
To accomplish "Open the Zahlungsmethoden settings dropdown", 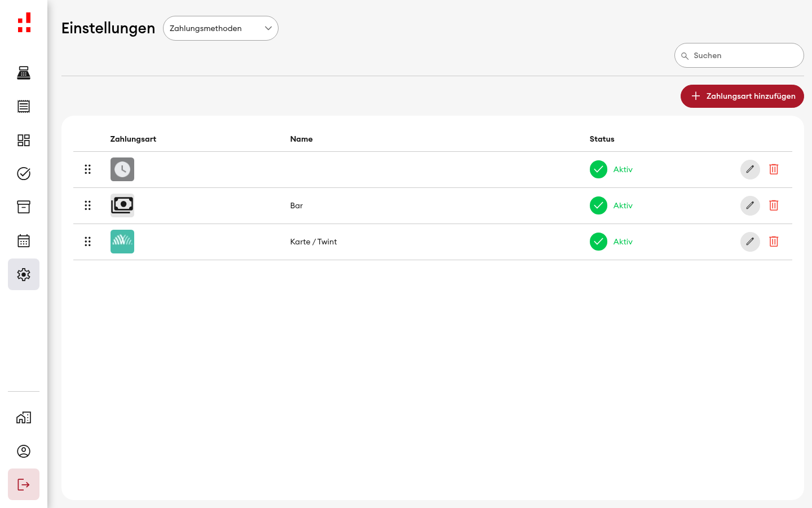I will click(x=220, y=28).
